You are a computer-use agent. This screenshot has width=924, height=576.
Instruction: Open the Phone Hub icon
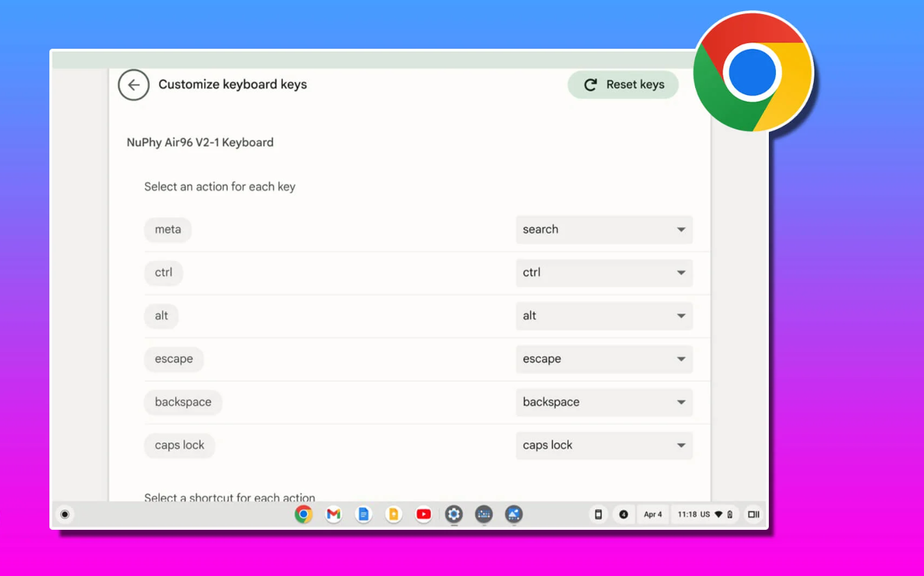coord(598,514)
